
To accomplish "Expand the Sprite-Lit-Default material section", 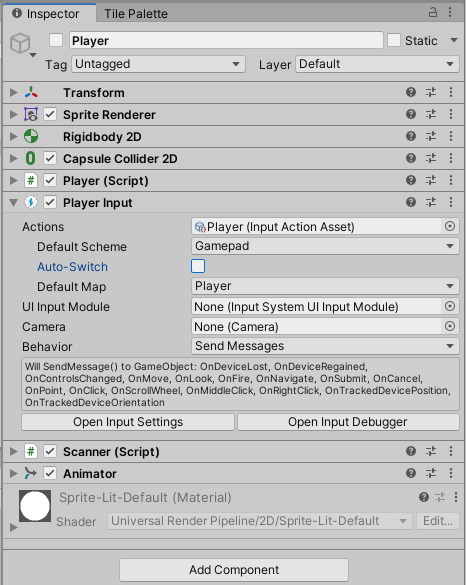I will tap(13, 527).
